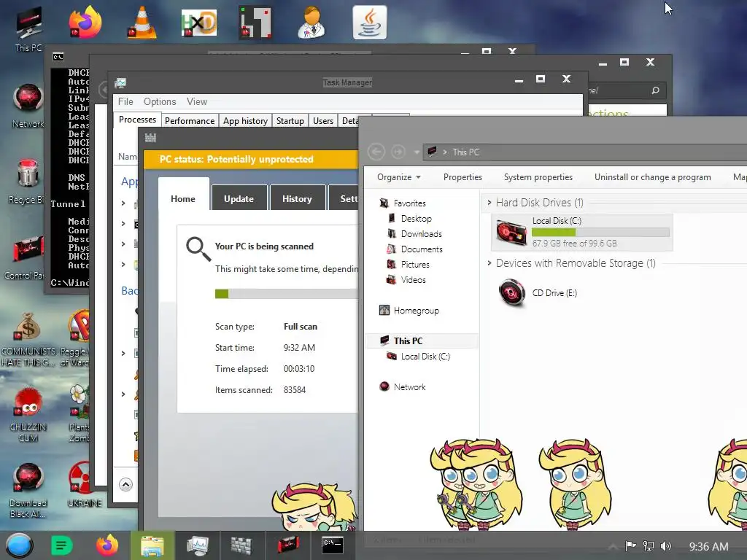Screen dimensions: 747x560
Task: Open Download Black desktop shortcut
Action: click(28, 491)
